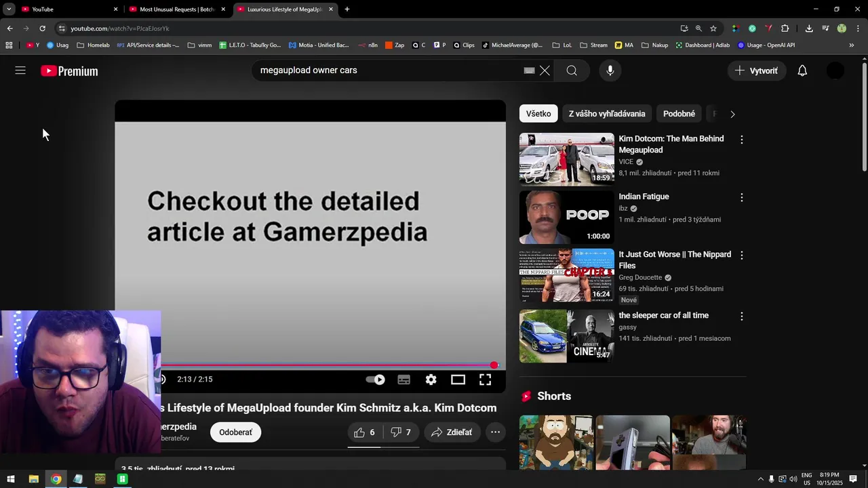
Task: Open the player settings gear
Action: coord(431,380)
